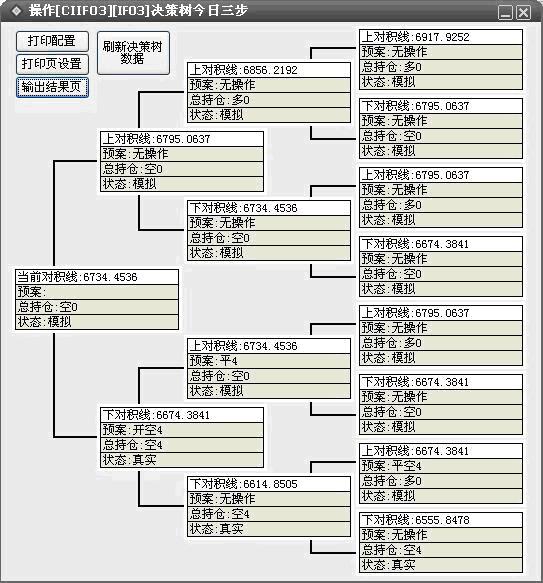Select node 上对积线:6856.2192
543x583 pixels.
click(269, 70)
